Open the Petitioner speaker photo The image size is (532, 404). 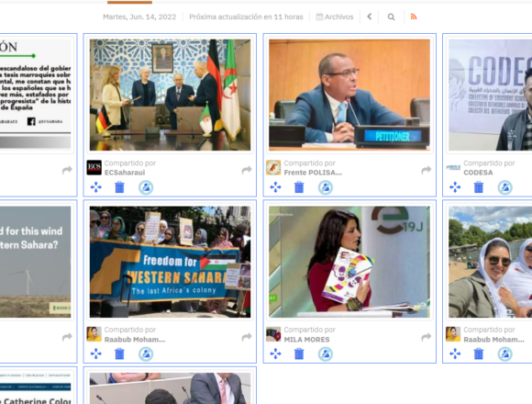tap(349, 95)
